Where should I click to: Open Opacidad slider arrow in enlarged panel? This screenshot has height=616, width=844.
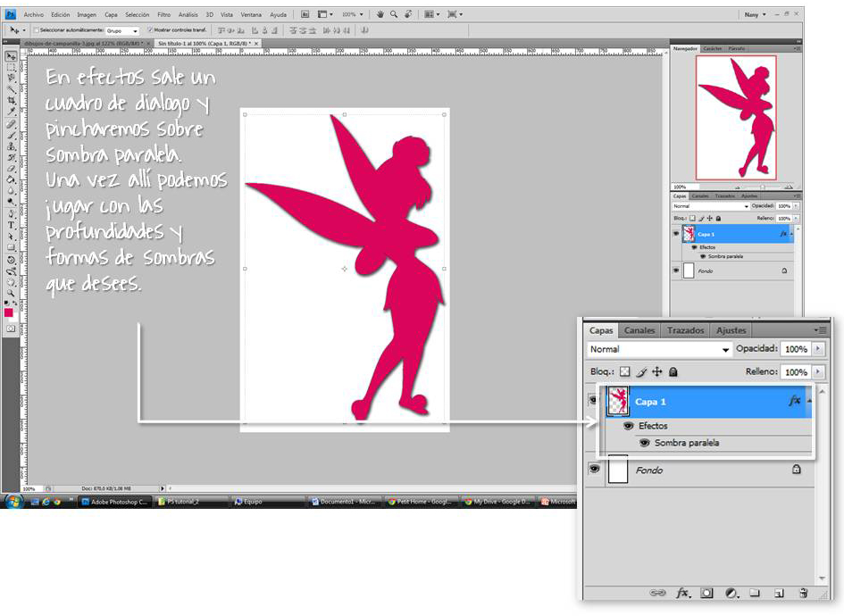[x=817, y=348]
